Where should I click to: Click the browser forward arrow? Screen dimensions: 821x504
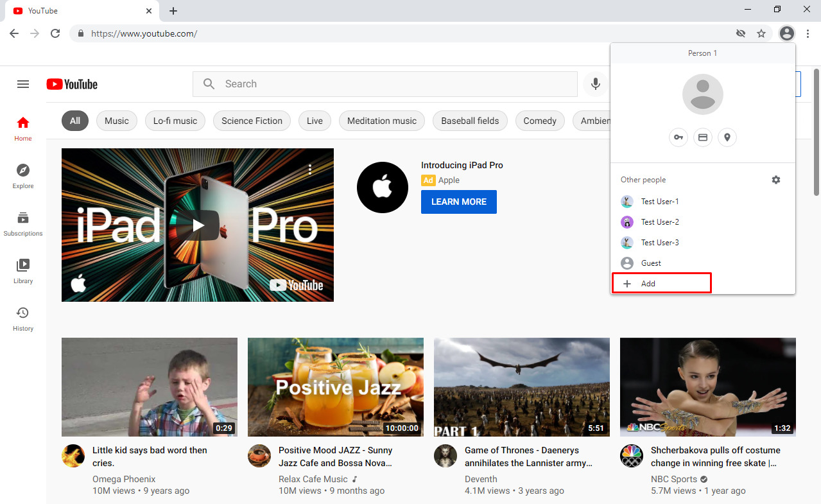coord(35,33)
